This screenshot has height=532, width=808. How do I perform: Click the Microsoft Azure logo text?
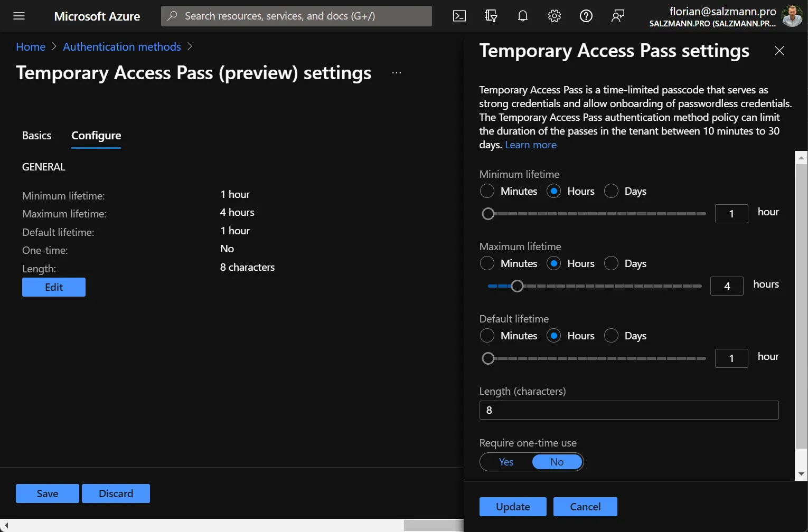click(x=97, y=16)
